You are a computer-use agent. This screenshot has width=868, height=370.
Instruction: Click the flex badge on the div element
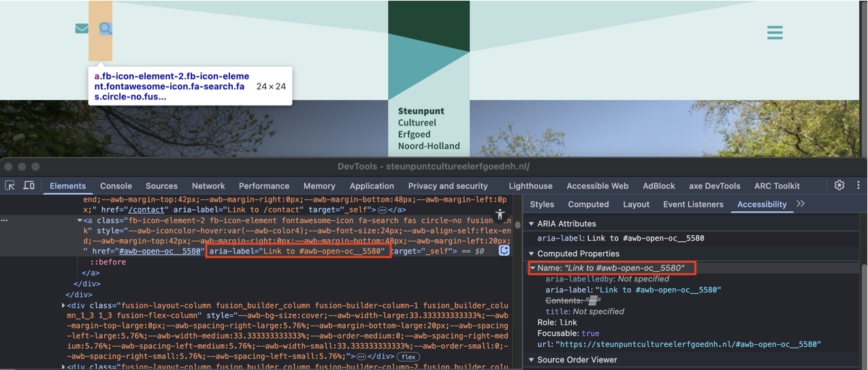(x=408, y=356)
